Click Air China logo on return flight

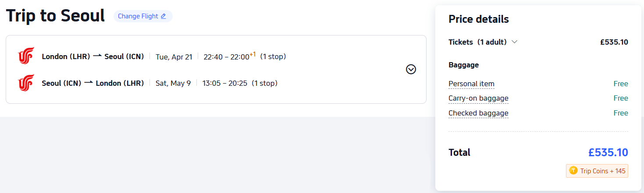26,83
